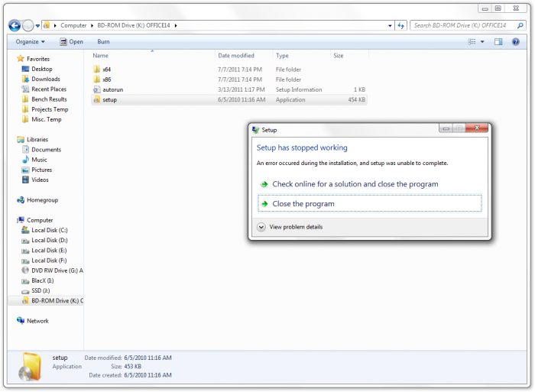535x392 pixels.
Task: Open the Videos library icon
Action: 25,180
